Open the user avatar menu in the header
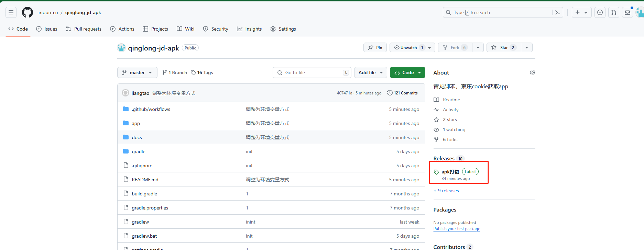Viewport: 644px width, 250px height. point(640,12)
